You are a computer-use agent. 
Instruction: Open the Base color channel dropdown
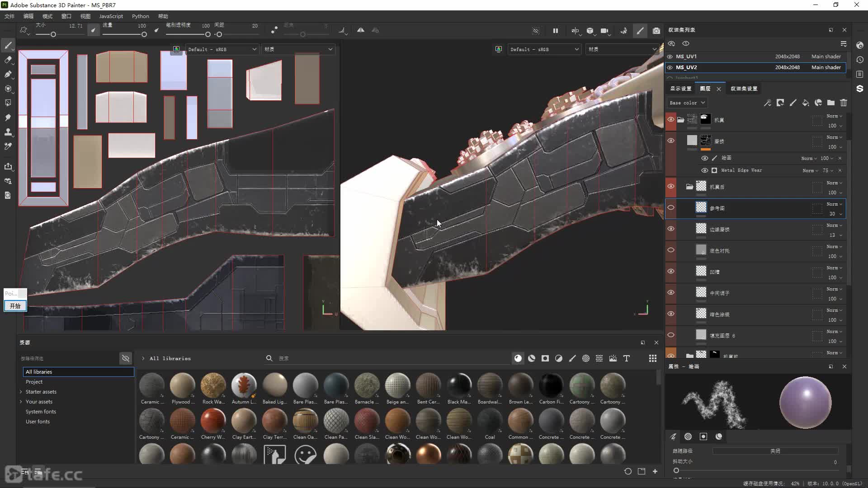[x=687, y=103]
